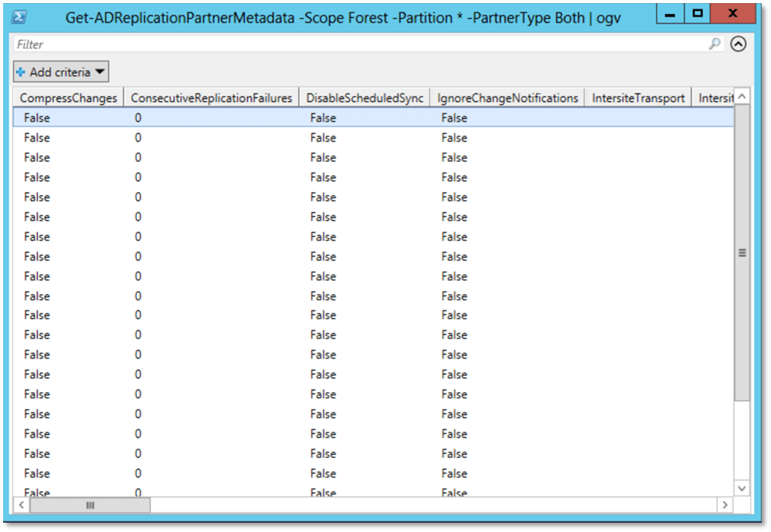
Task: Select the first highlighted row in grid
Action: click(373, 118)
